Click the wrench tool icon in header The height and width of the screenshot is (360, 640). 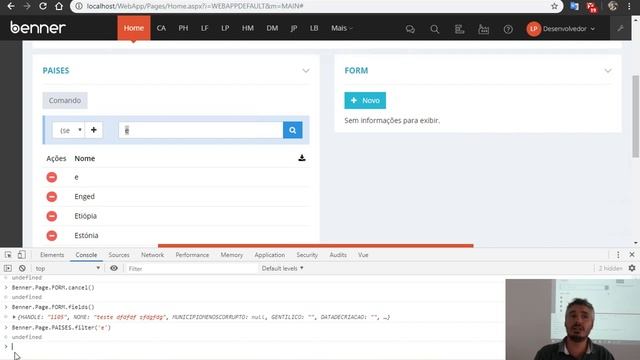[620, 29]
